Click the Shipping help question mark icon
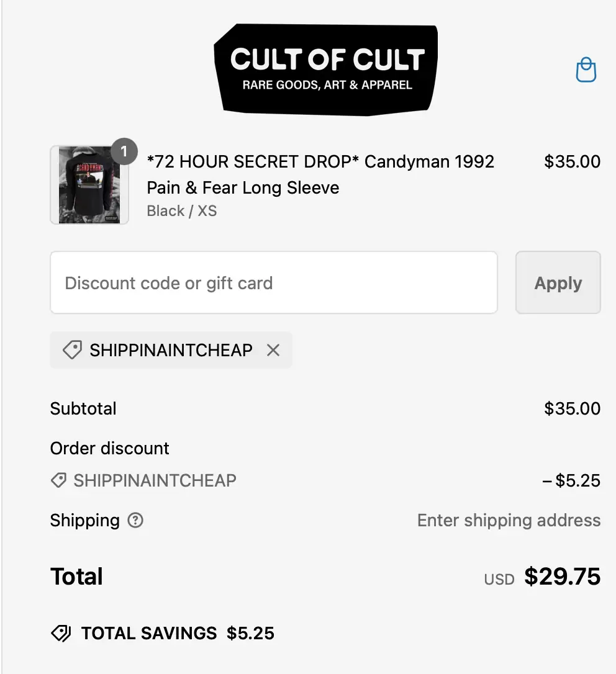The image size is (616, 674). click(x=135, y=520)
